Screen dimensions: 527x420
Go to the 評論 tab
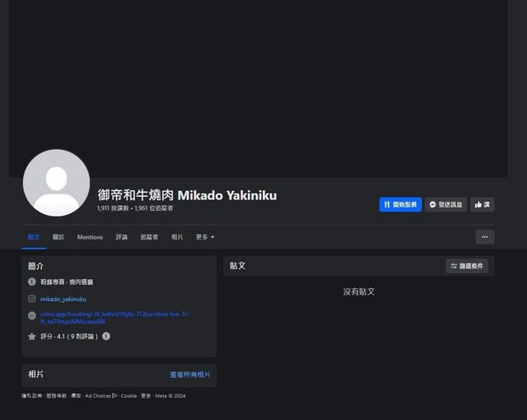point(122,237)
